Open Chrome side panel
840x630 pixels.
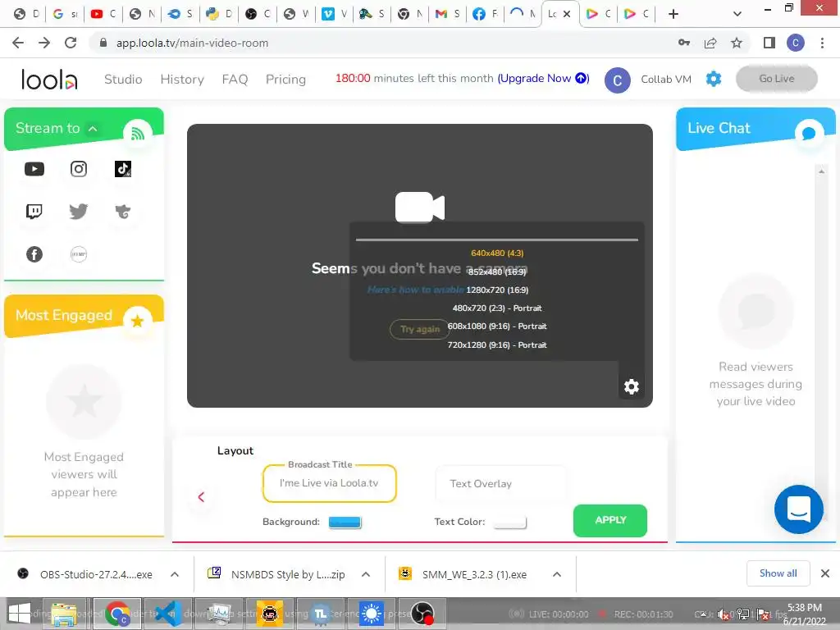pyautogui.click(x=769, y=43)
